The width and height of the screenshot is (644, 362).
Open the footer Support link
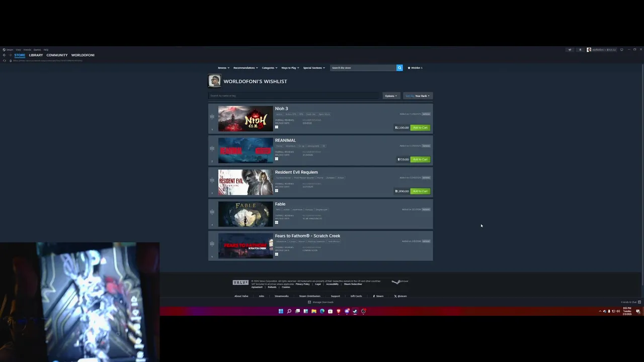coord(335,296)
